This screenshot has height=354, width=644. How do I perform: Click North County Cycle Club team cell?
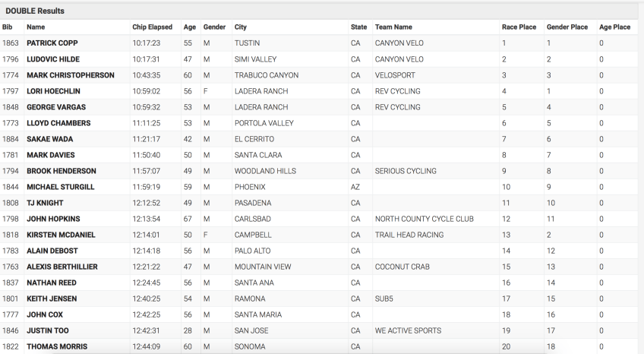pyautogui.click(x=424, y=219)
